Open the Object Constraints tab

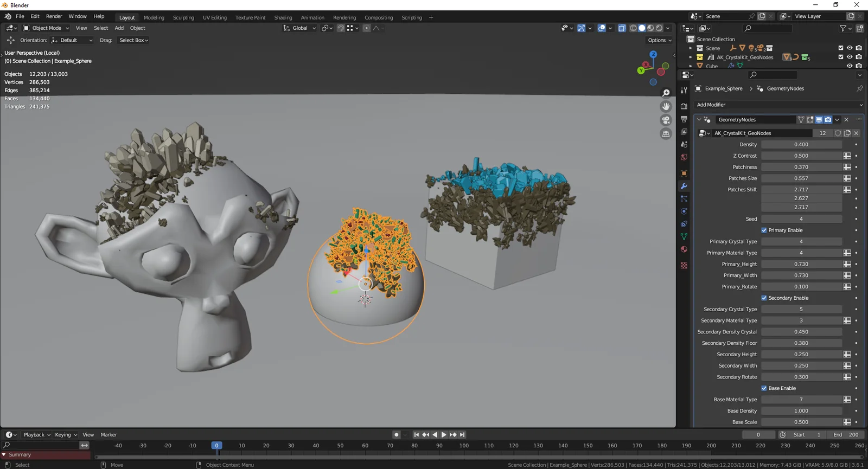[684, 224]
